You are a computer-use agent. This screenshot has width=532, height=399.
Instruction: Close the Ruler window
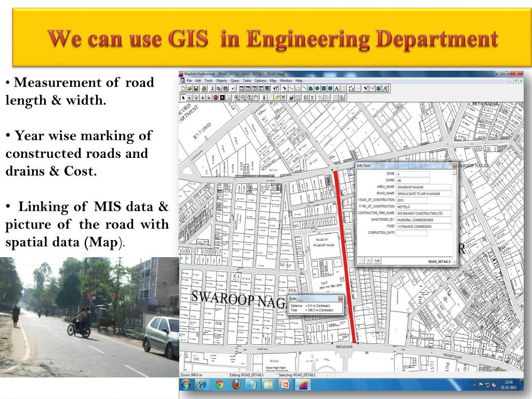pos(340,298)
